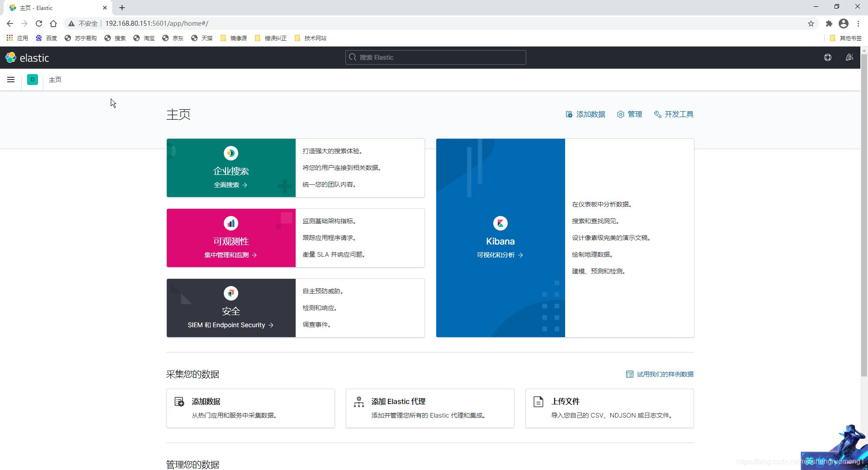This screenshot has height=470, width=868.
Task: Click the 监测基础架构指标。 text
Action: coord(330,221)
